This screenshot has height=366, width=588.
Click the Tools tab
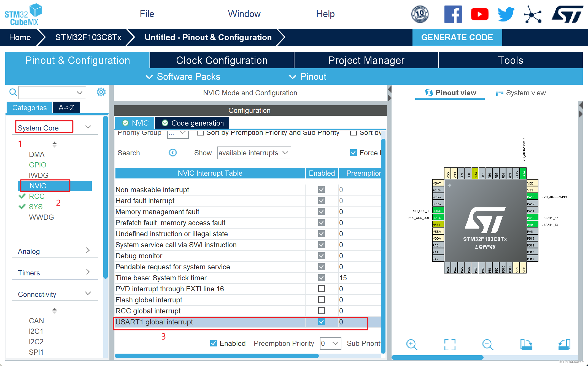[511, 60]
